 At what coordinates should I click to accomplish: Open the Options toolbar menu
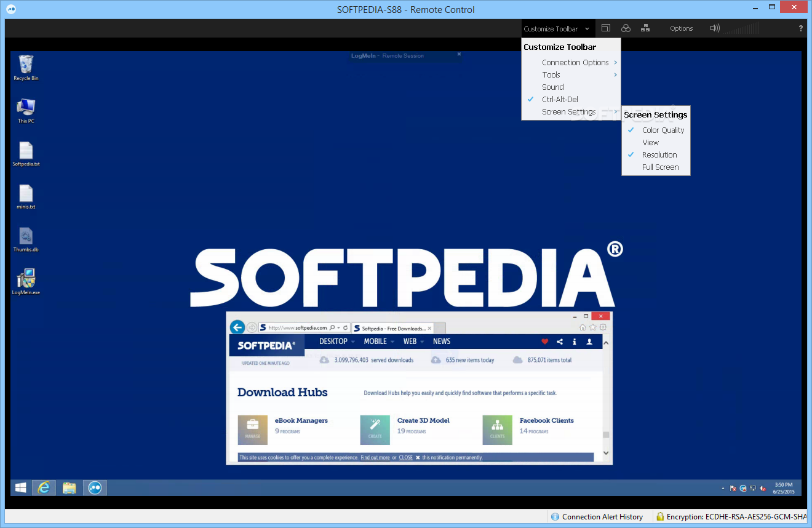click(x=682, y=29)
